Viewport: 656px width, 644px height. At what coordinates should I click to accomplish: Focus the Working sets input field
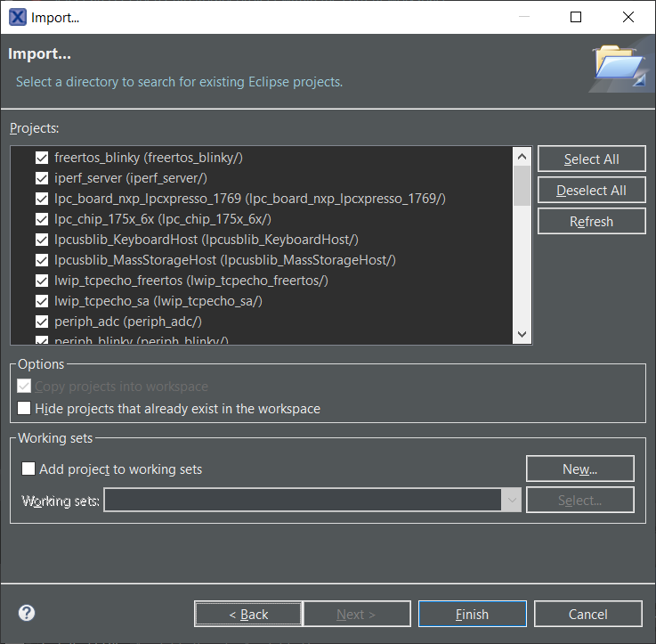(x=303, y=500)
